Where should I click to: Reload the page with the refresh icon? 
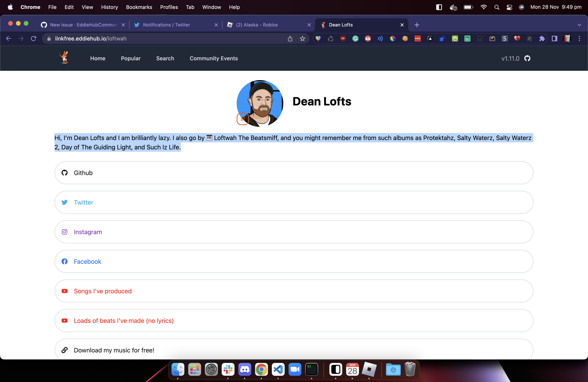[x=34, y=39]
